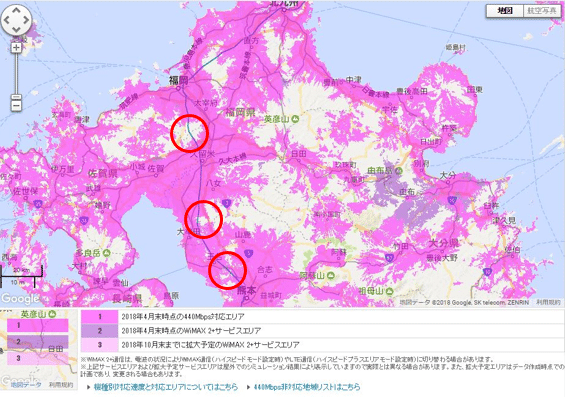Switch to the 地図 map view
Viewport: 565px width, 397px height.
[x=505, y=11]
